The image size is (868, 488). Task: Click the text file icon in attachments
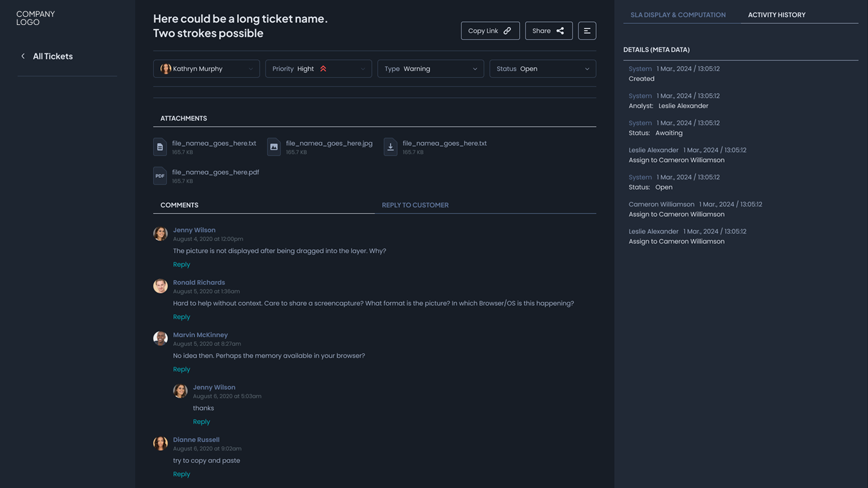coord(160,147)
